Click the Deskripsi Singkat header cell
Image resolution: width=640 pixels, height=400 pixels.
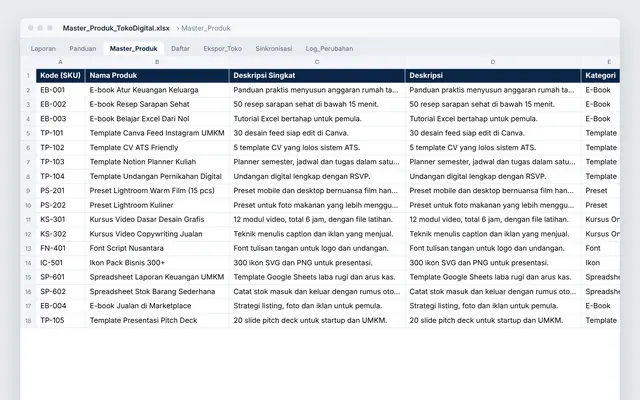(x=317, y=76)
